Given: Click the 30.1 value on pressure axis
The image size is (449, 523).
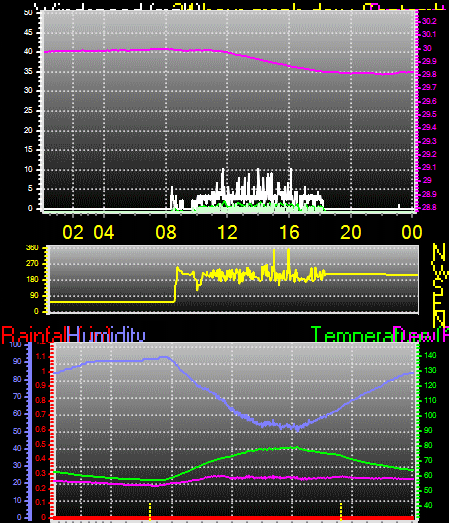Looking at the screenshot, I should click(x=429, y=34).
